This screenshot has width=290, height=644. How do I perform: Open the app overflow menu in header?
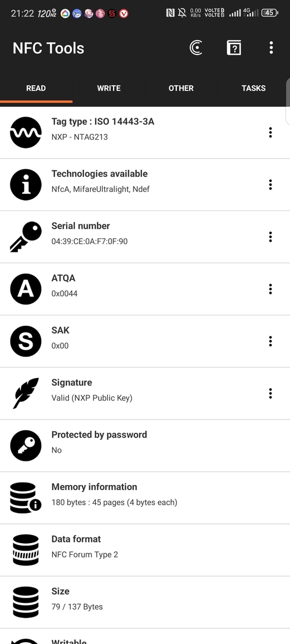point(271,48)
